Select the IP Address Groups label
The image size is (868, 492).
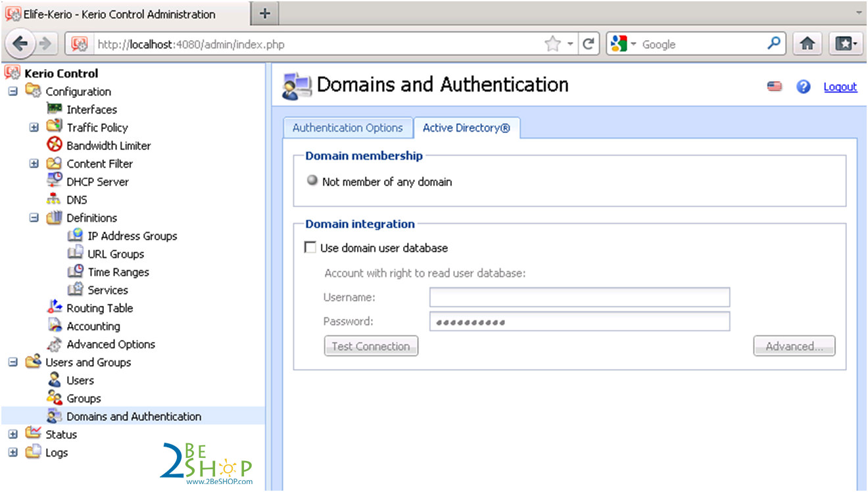click(x=132, y=235)
